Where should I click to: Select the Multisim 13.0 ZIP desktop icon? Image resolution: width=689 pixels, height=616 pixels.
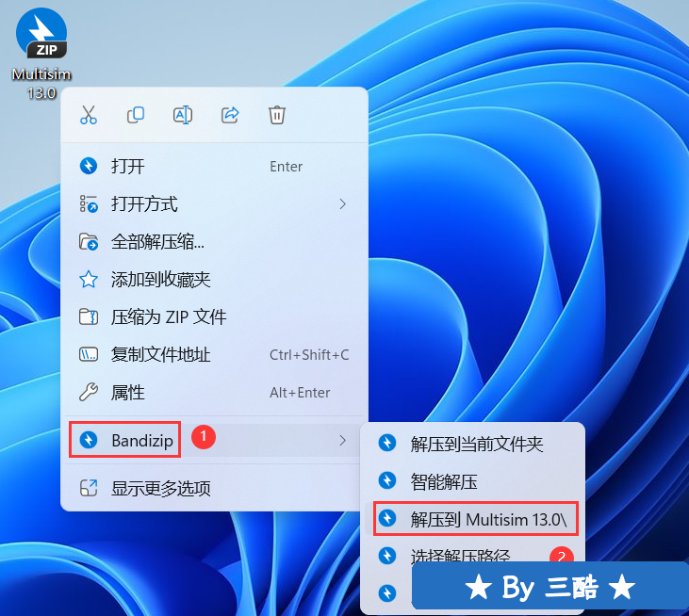click(41, 54)
